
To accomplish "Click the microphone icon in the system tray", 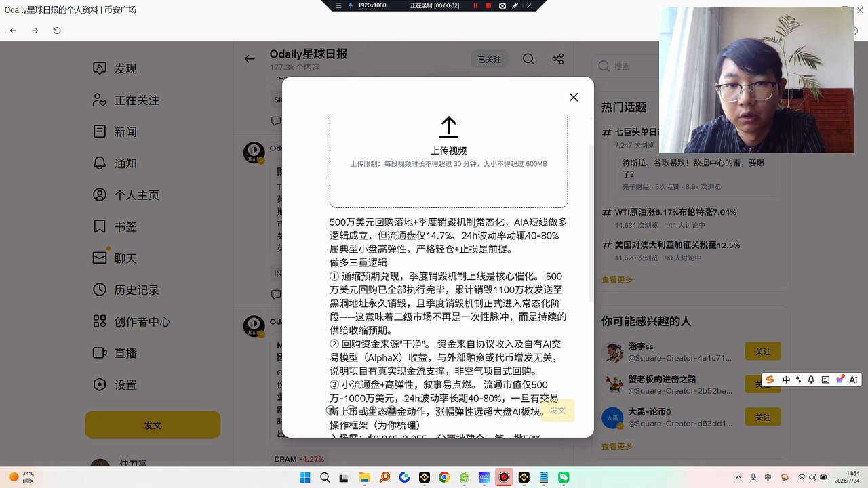I will (753, 477).
